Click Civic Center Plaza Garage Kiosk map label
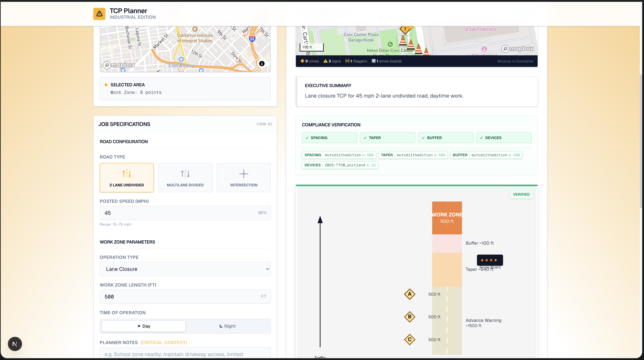Viewport: 644px width, 360px height. (x=361, y=37)
